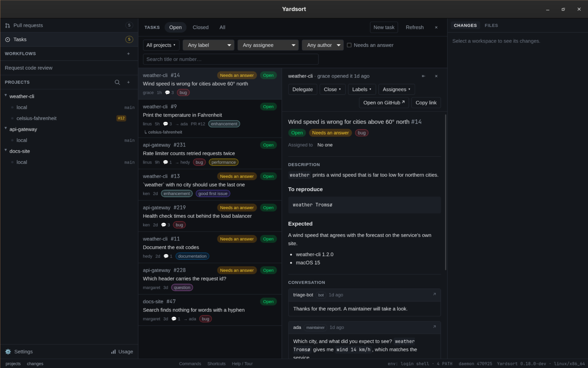The image size is (588, 368).
Task: Select the local workspace under weather-cli
Action: coord(69,107)
